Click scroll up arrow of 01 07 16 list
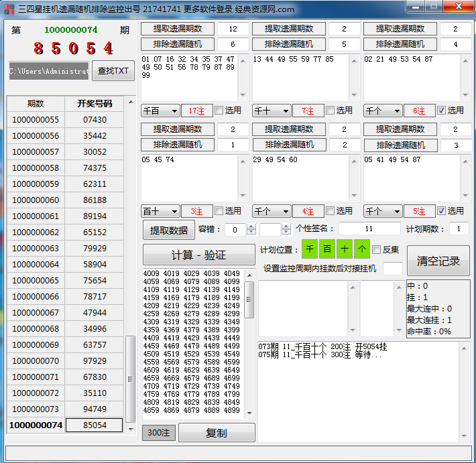The height and width of the screenshot is (463, 476). click(243, 61)
